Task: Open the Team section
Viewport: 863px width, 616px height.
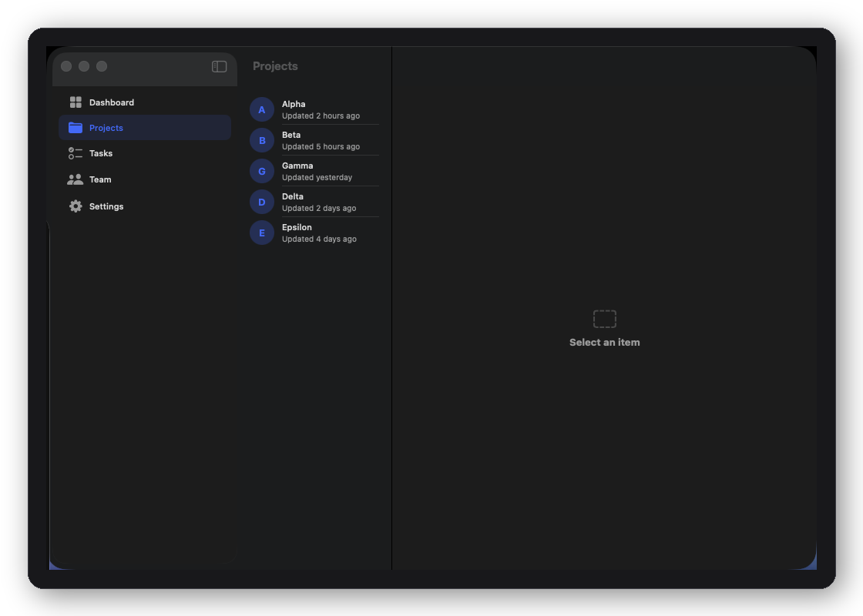Action: (x=145, y=179)
